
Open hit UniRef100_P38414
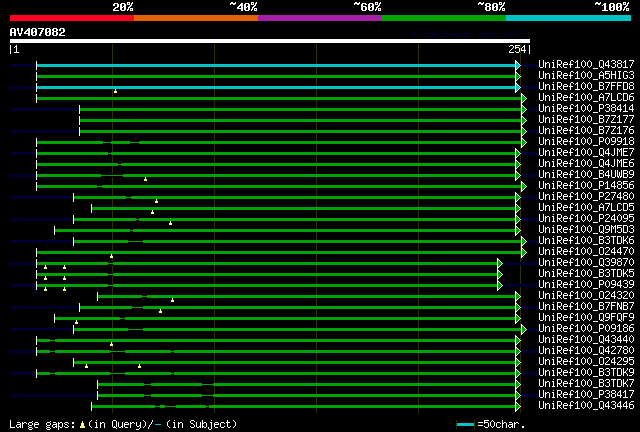pyautogui.click(x=586, y=108)
